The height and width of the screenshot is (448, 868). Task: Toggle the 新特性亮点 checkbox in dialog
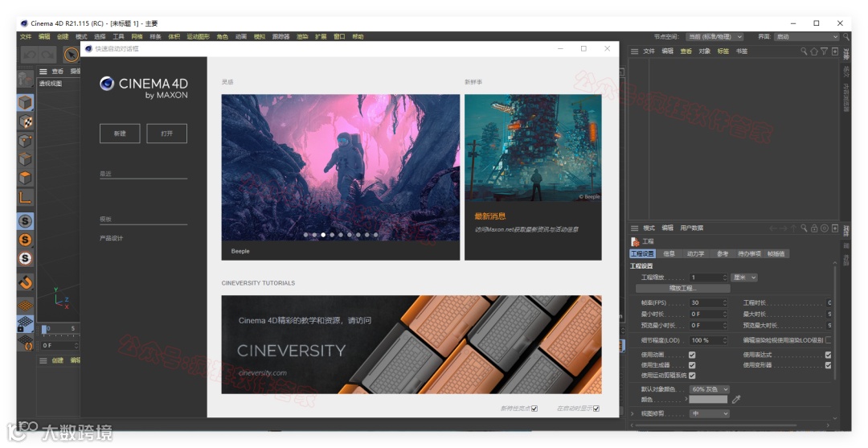(x=534, y=409)
